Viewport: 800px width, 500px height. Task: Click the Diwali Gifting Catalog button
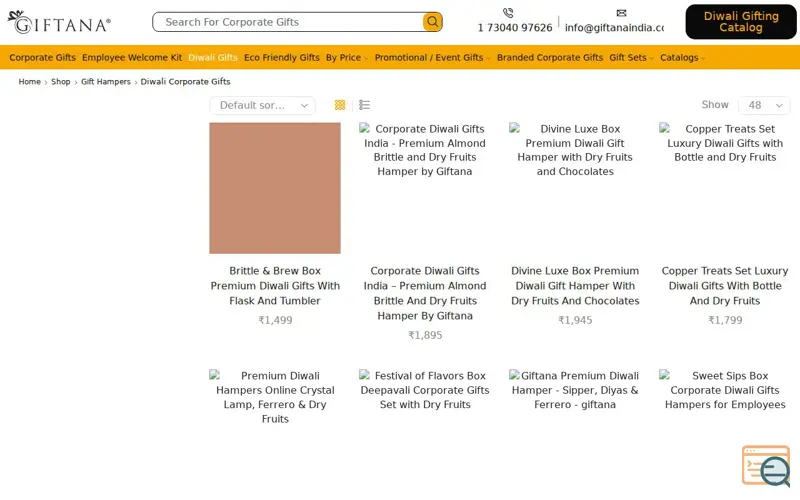click(x=741, y=22)
